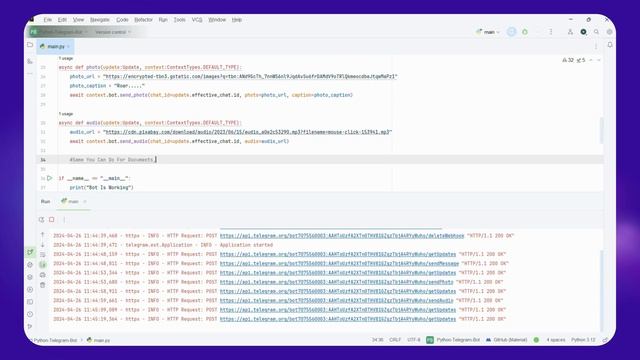Image resolution: width=640 pixels, height=360 pixels.
Task: Click the 5 typos indicator
Action: (x=581, y=60)
